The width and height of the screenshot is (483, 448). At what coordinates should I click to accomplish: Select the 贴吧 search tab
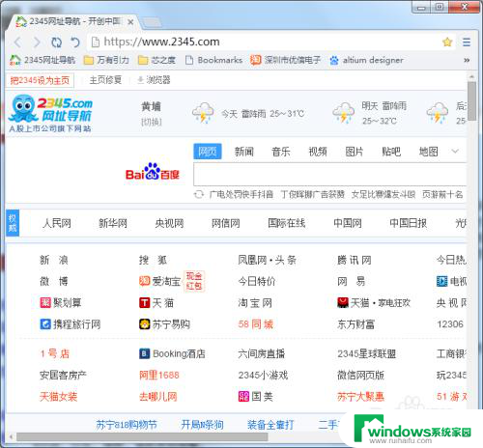tap(391, 152)
